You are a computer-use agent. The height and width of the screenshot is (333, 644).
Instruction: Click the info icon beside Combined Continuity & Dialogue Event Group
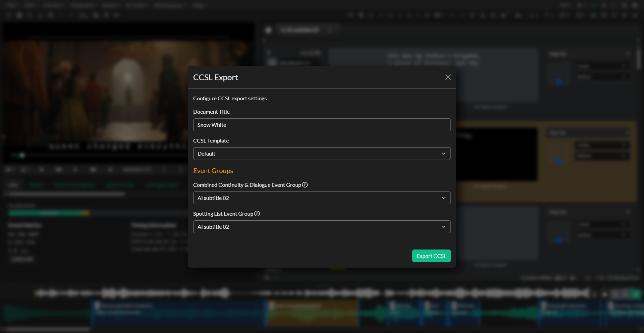pyautogui.click(x=305, y=184)
